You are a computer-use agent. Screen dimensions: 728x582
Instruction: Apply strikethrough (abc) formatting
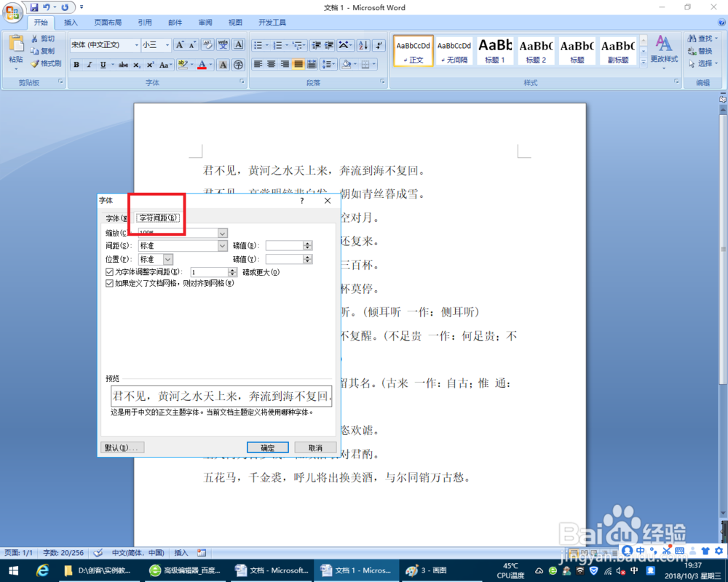click(x=123, y=65)
